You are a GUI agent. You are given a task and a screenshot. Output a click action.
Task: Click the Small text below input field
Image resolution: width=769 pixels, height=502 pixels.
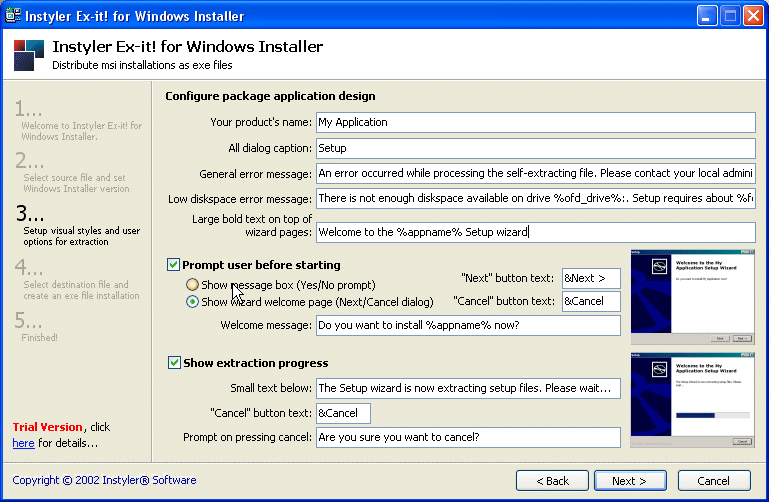click(467, 388)
